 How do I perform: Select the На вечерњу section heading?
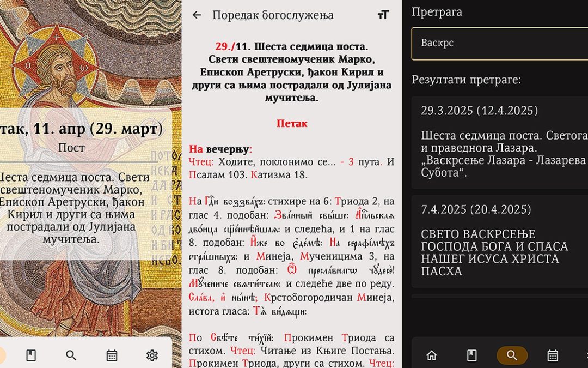[x=220, y=149]
